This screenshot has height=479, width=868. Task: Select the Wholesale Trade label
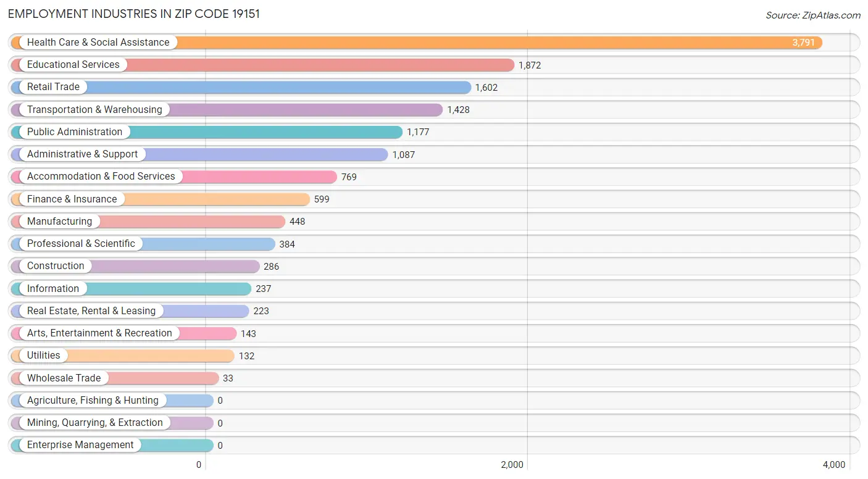point(64,378)
